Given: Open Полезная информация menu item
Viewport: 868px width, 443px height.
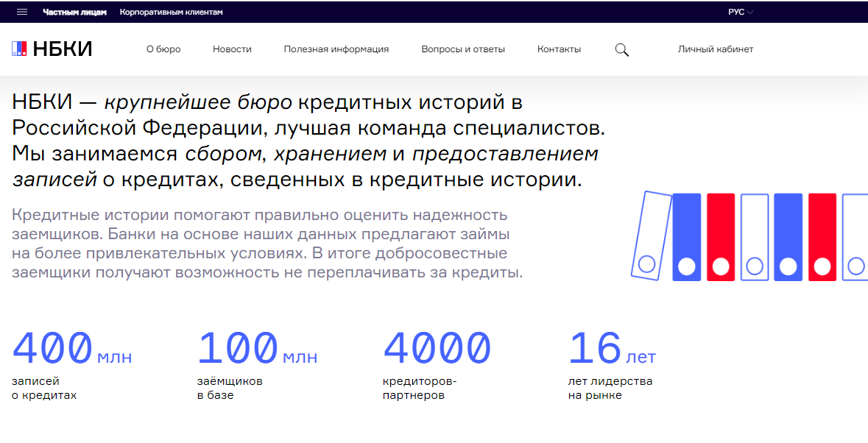Looking at the screenshot, I should pos(336,49).
